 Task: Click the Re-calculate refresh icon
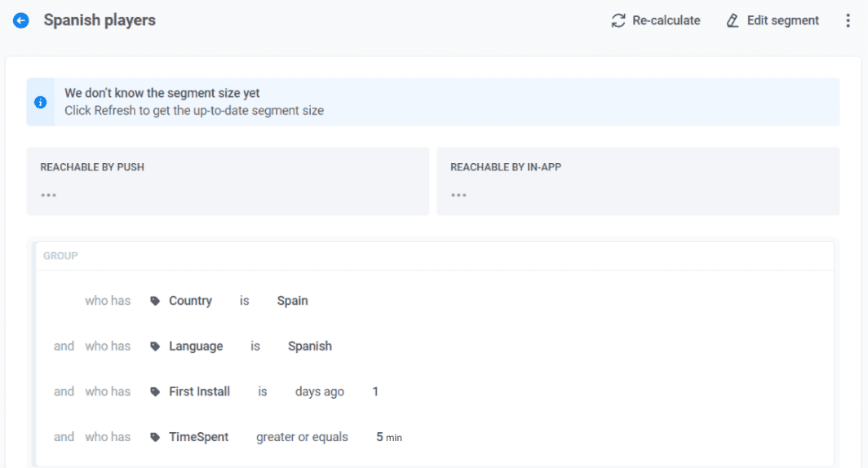click(x=618, y=20)
